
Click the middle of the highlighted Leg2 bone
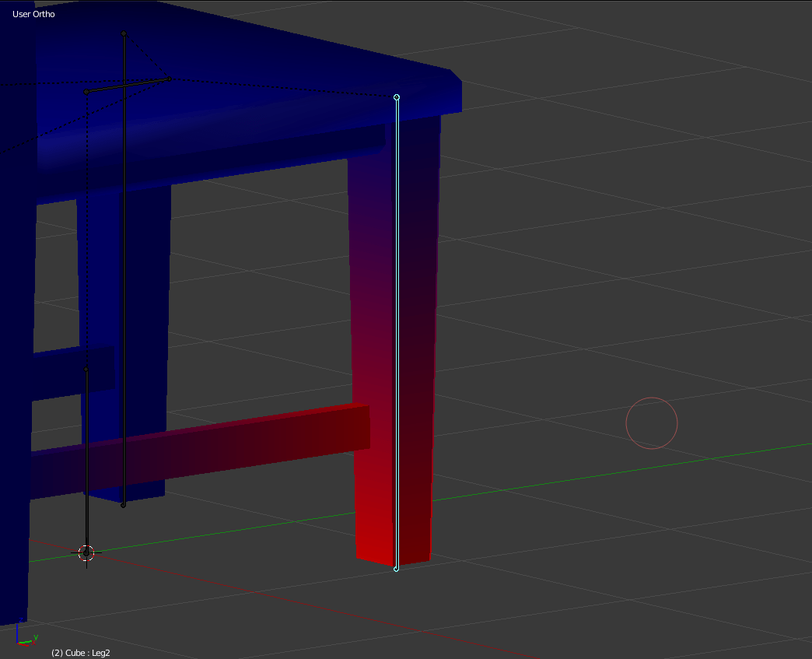point(397,335)
